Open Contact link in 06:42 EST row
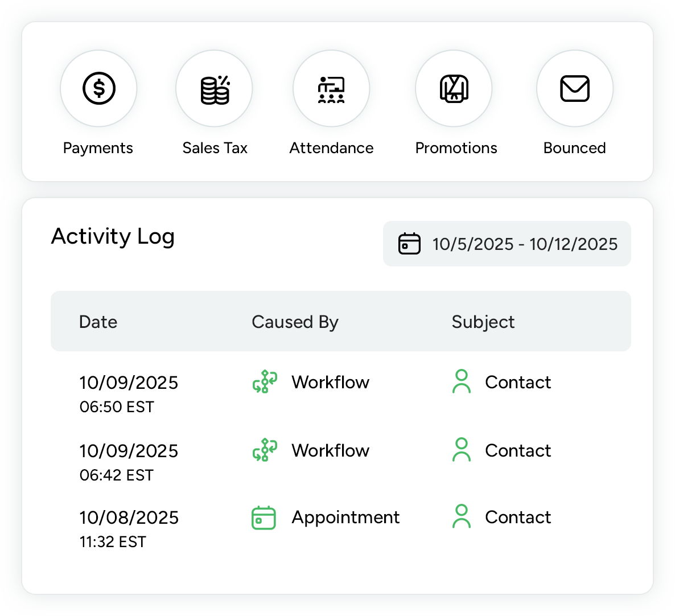Viewport: 675px width, 616px height. tap(517, 450)
